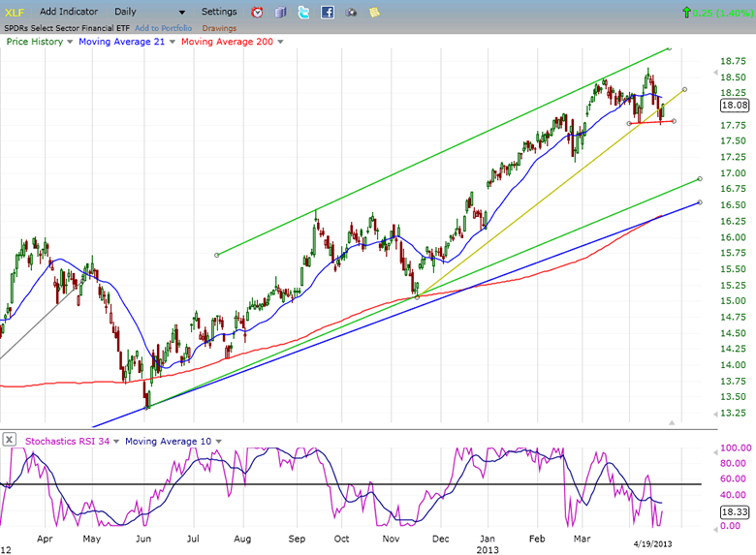
Task: Expand the Moving Average 21 dropdown arrow
Action: [173, 42]
